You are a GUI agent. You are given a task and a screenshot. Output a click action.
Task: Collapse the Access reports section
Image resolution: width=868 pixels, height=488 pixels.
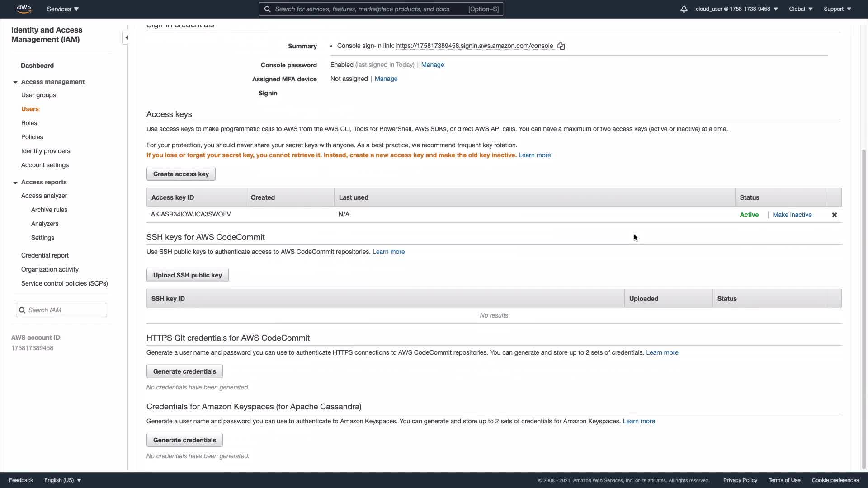click(x=15, y=183)
